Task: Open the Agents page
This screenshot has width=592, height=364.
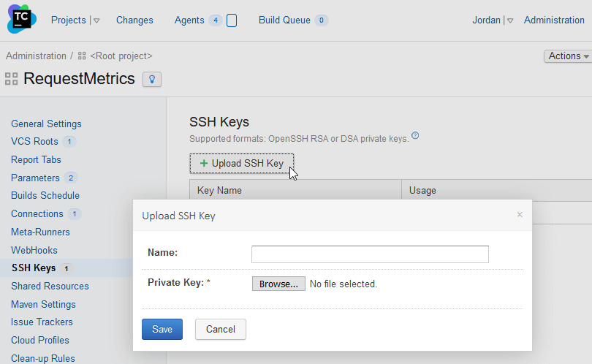Action: pos(189,20)
